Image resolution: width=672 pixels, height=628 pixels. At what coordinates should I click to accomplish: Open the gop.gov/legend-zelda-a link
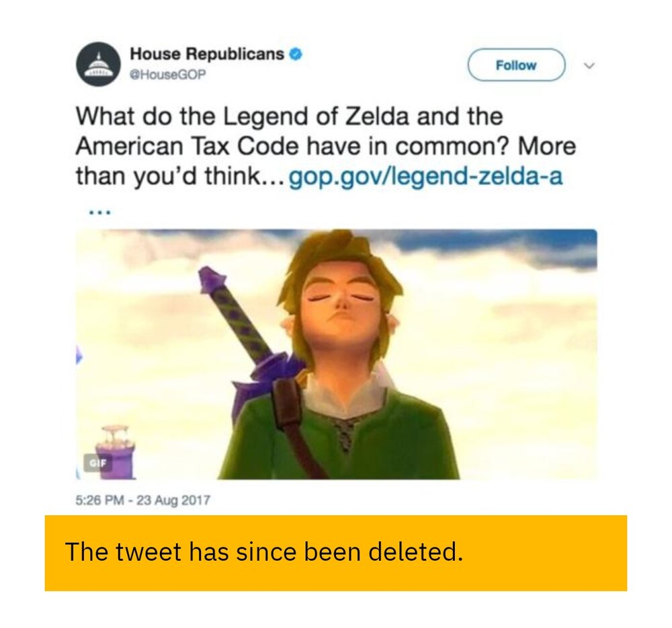pyautogui.click(x=425, y=178)
